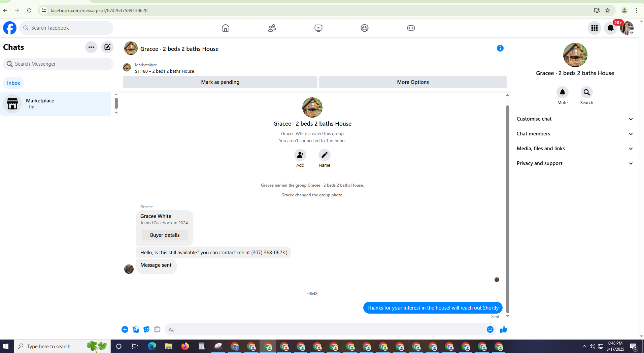Go back in the browser
Image resolution: width=644 pixels, height=353 pixels.
click(x=5, y=10)
